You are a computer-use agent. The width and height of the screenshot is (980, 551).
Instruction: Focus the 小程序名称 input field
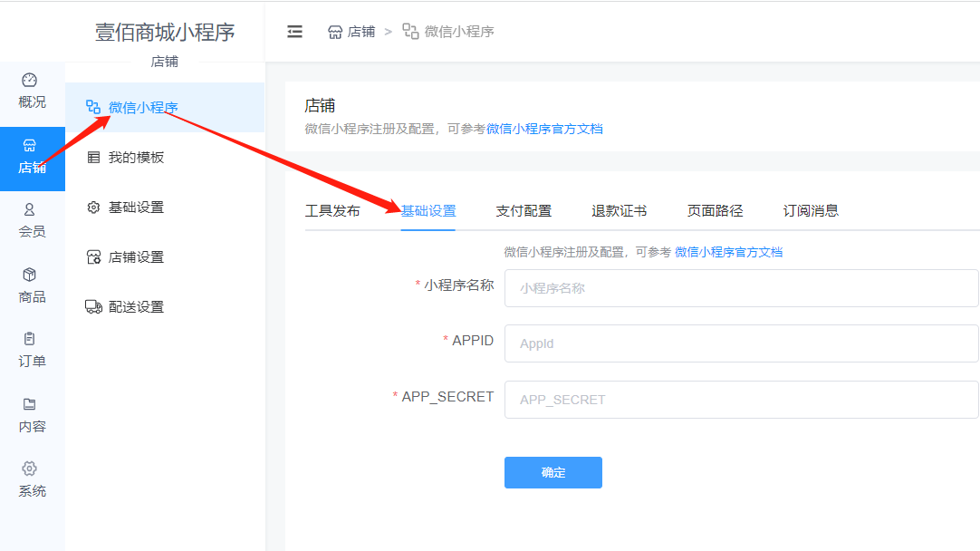[741, 288]
